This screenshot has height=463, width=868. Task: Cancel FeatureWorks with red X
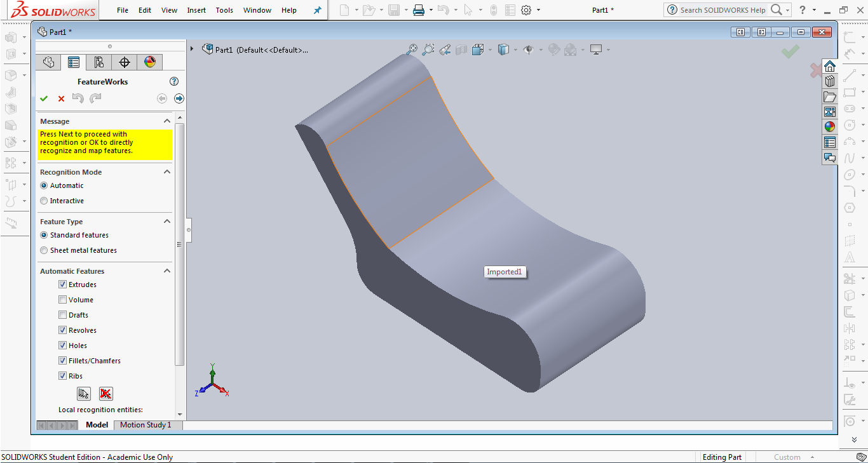pos(61,98)
